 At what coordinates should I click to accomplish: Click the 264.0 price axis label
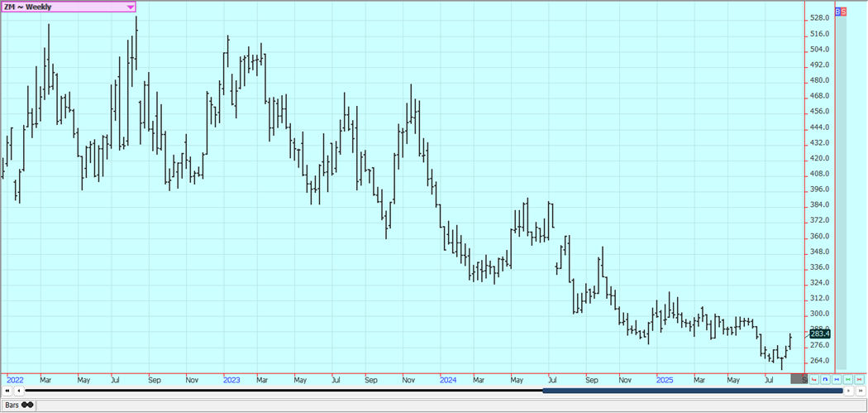pos(820,361)
